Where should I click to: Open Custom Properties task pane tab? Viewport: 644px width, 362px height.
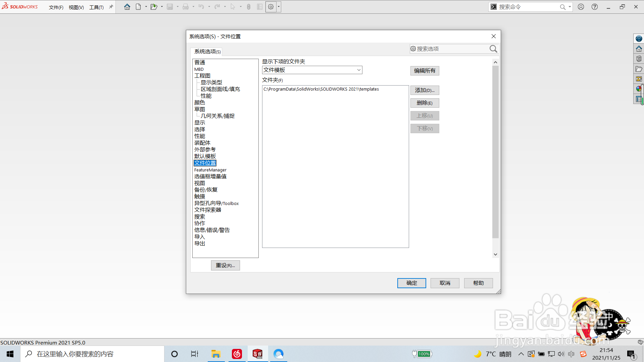(639, 99)
